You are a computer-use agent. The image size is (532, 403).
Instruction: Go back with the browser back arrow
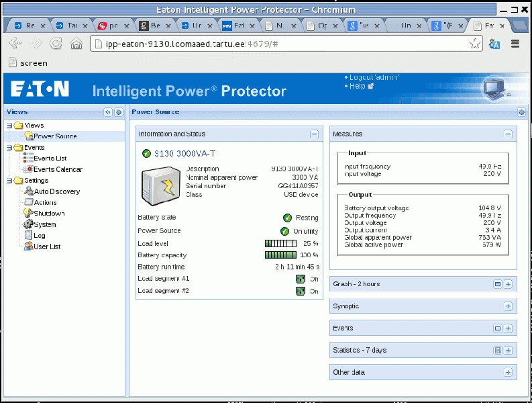coord(15,44)
